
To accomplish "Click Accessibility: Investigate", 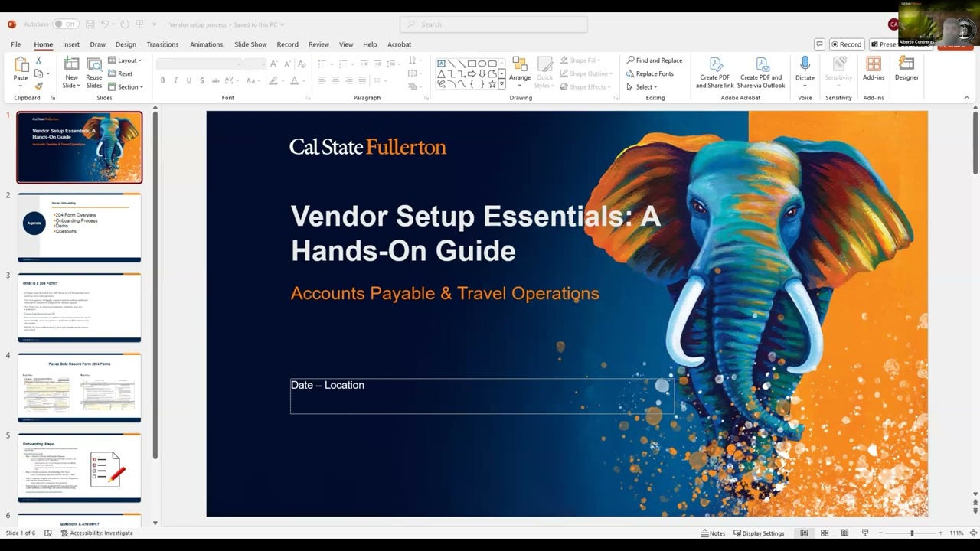I will [96, 533].
